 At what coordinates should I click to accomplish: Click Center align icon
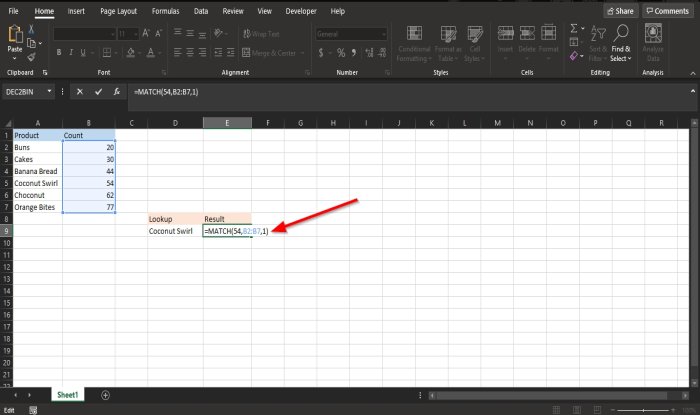click(190, 53)
